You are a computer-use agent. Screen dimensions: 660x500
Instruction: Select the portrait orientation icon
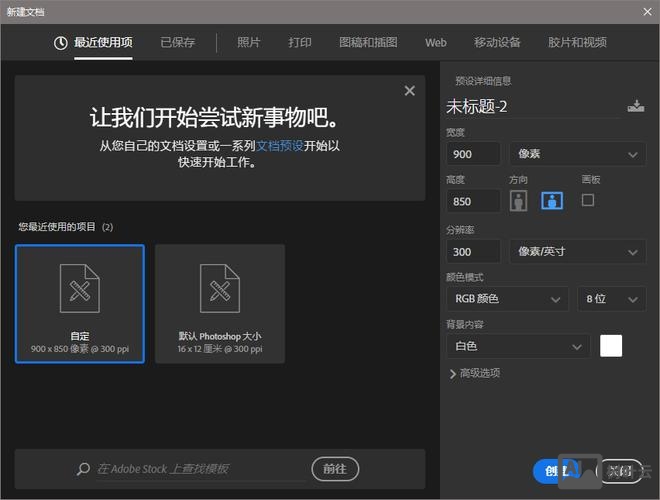(x=518, y=200)
